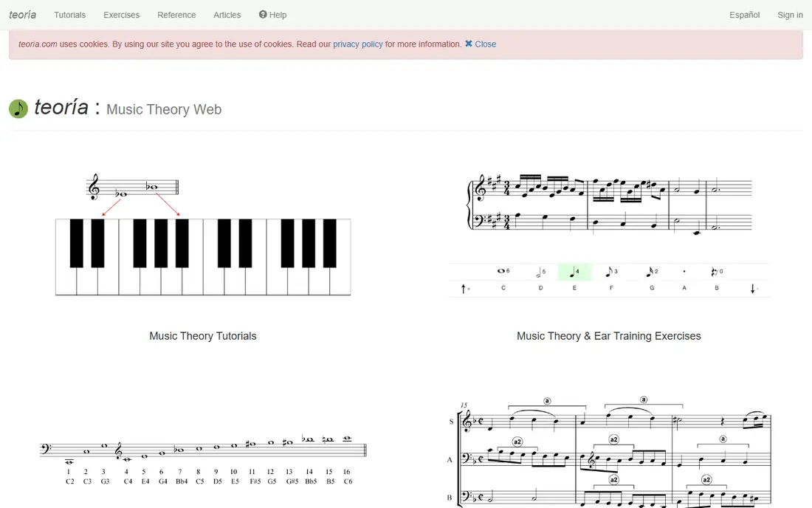The height and width of the screenshot is (508, 812).
Task: Click the Music Theory Web subtitle
Action: pyautogui.click(x=164, y=109)
